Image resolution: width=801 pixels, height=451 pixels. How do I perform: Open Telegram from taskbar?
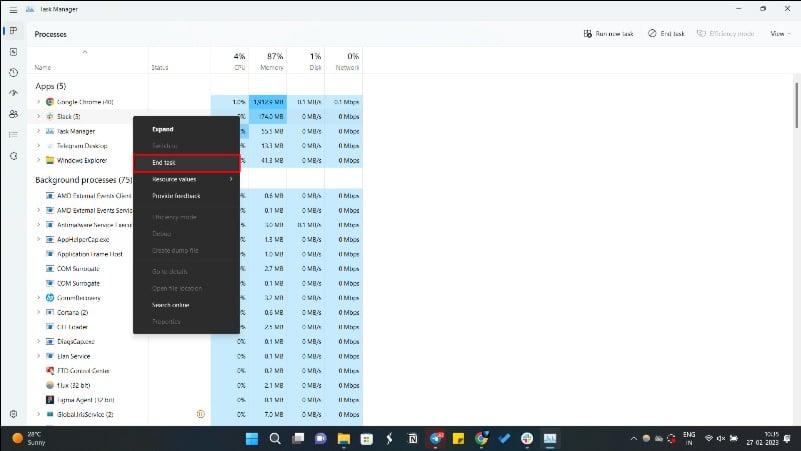(x=436, y=438)
